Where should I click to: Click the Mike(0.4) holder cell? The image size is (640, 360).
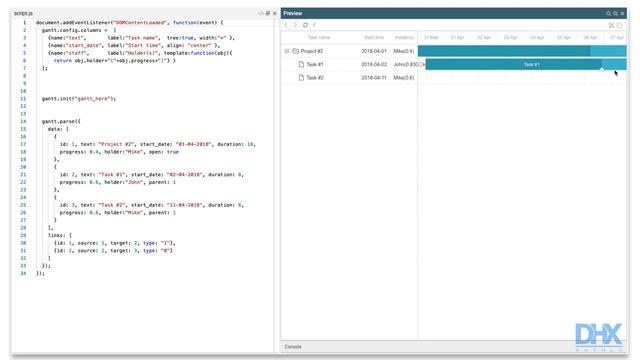coord(404,51)
